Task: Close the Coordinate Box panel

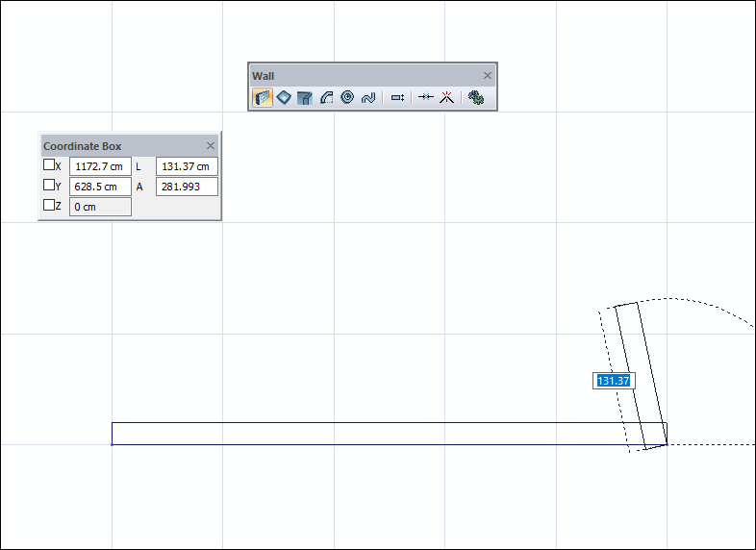Action: pyautogui.click(x=211, y=146)
